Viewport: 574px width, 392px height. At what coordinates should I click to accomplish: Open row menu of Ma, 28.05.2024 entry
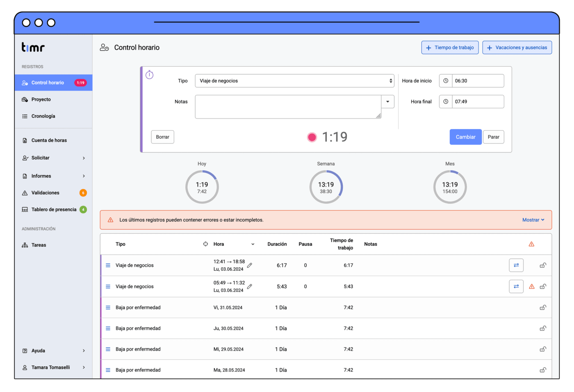tap(108, 370)
